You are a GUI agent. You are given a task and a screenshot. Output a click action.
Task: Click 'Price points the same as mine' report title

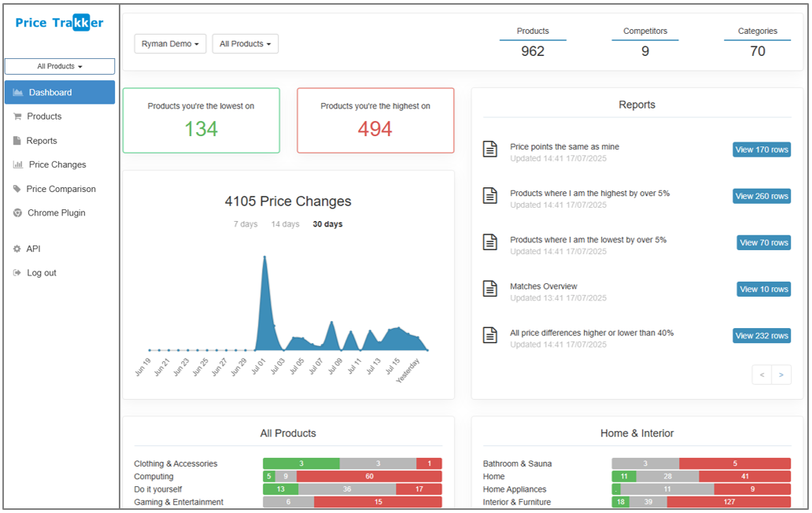pos(564,147)
